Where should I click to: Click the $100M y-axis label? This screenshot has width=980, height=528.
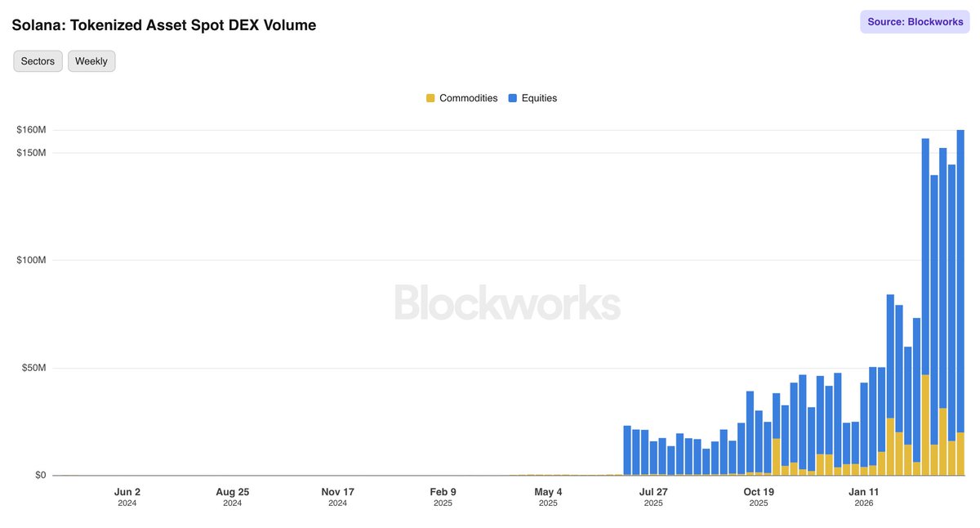(x=31, y=260)
